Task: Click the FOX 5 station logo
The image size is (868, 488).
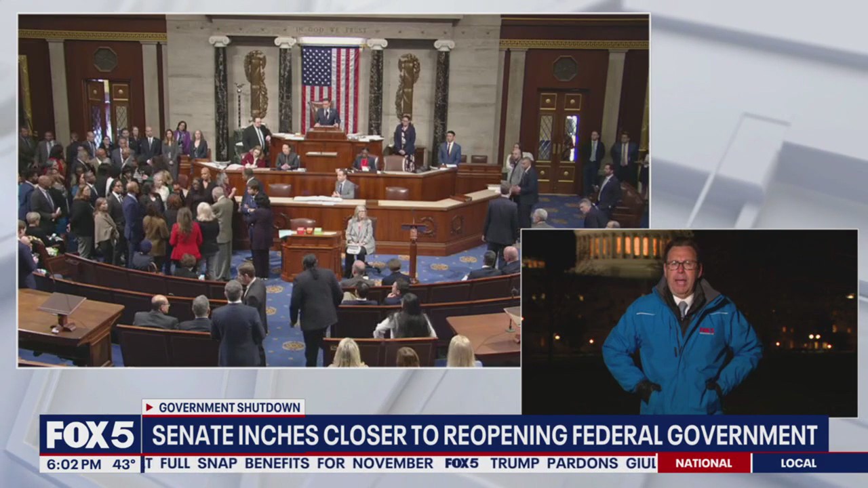Action: [x=90, y=435]
